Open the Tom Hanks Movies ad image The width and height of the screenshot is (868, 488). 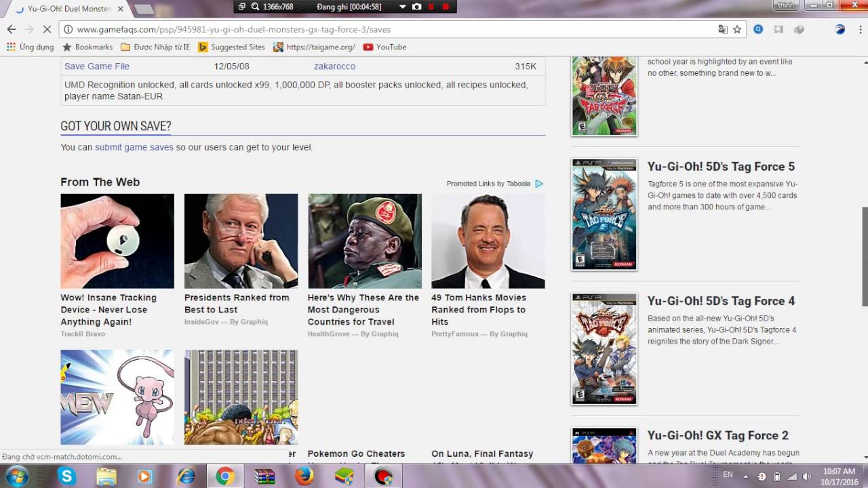click(x=488, y=241)
